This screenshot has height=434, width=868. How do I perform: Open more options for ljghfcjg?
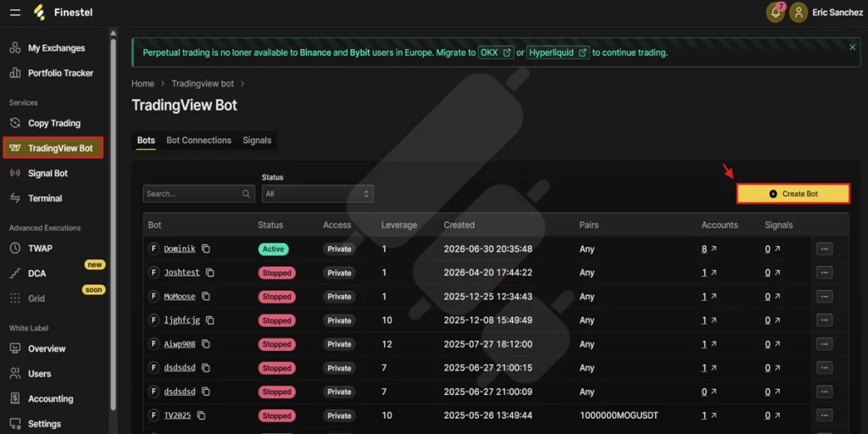click(824, 320)
